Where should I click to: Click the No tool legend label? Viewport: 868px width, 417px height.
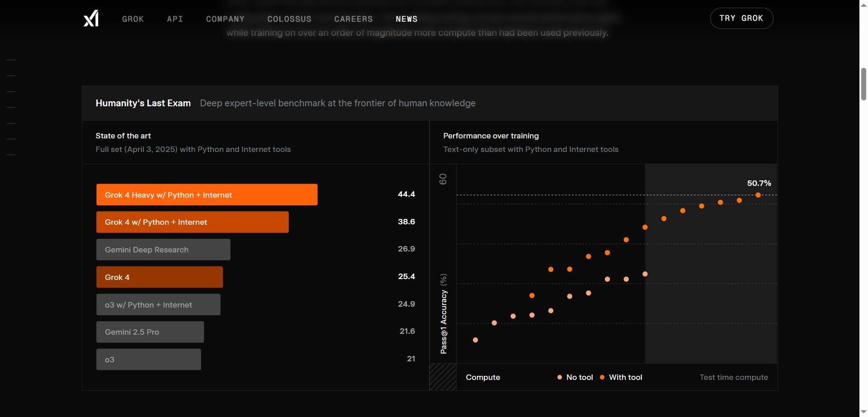pos(580,377)
